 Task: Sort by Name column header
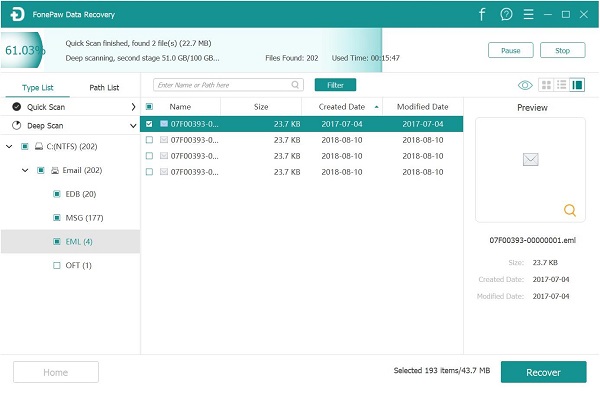point(180,107)
